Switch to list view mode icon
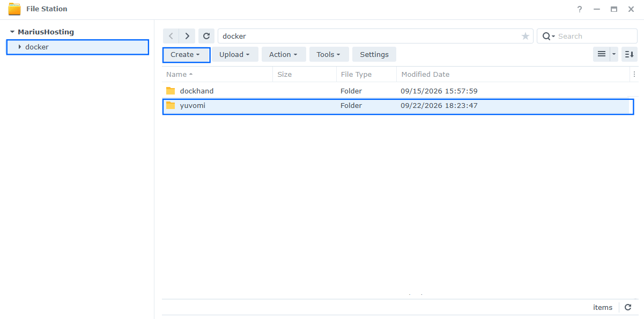Screen dimensions: 644x319 pos(602,54)
